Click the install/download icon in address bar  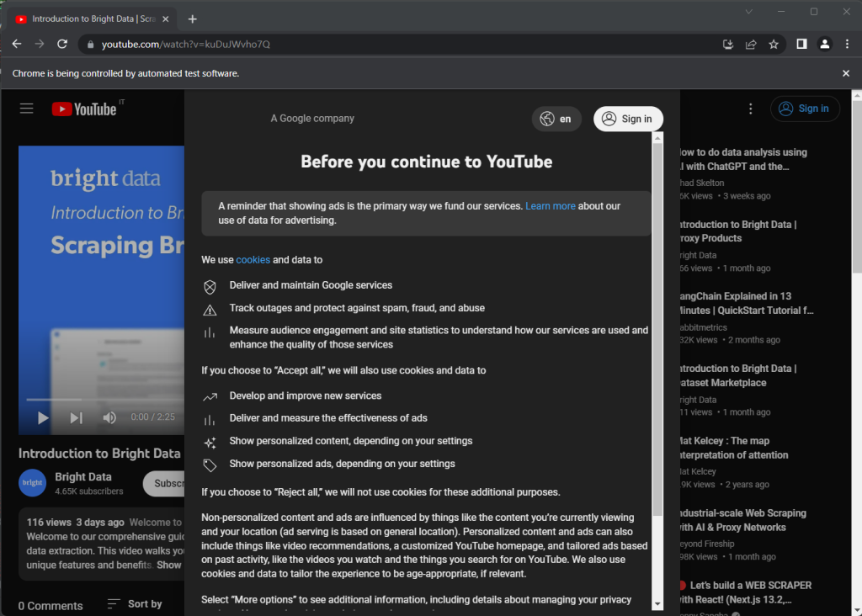[727, 44]
